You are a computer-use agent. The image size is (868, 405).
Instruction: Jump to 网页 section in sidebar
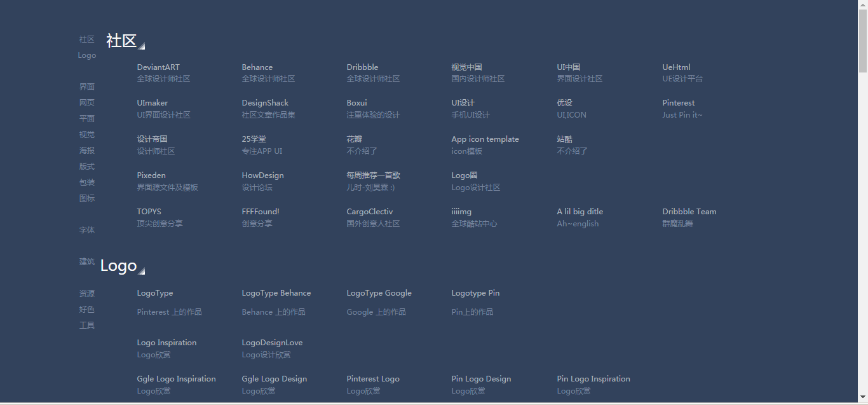[87, 103]
